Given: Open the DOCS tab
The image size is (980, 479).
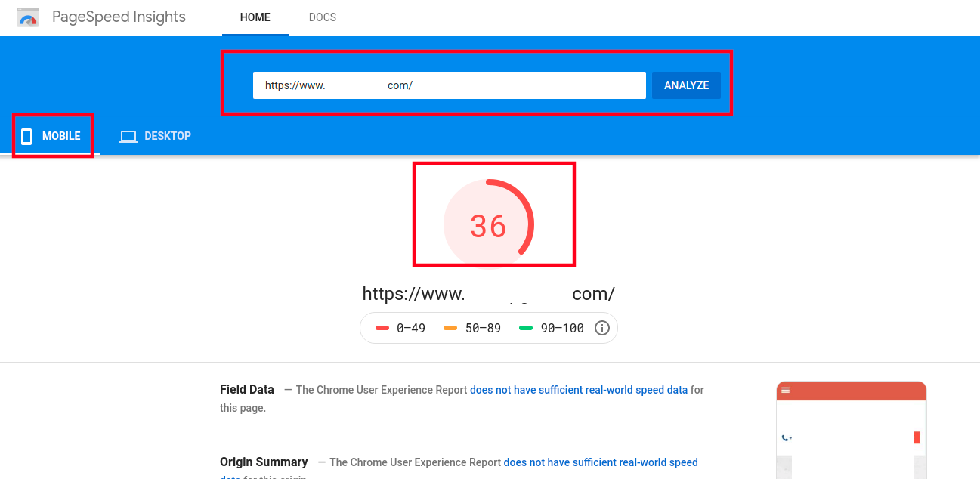Looking at the screenshot, I should (323, 17).
